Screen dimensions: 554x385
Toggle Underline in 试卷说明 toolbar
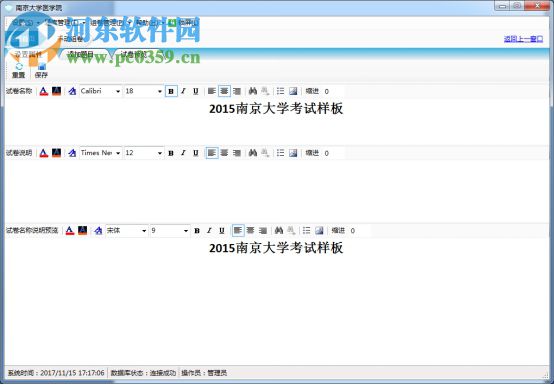pyautogui.click(x=196, y=153)
